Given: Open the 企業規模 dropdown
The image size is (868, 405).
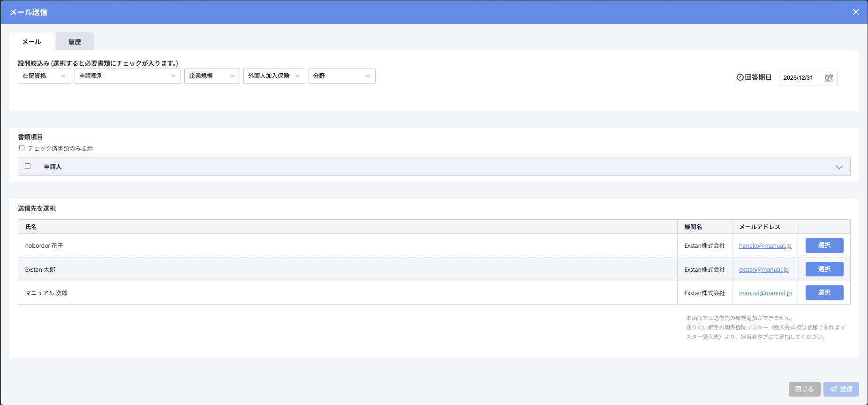Looking at the screenshot, I should pyautogui.click(x=212, y=76).
